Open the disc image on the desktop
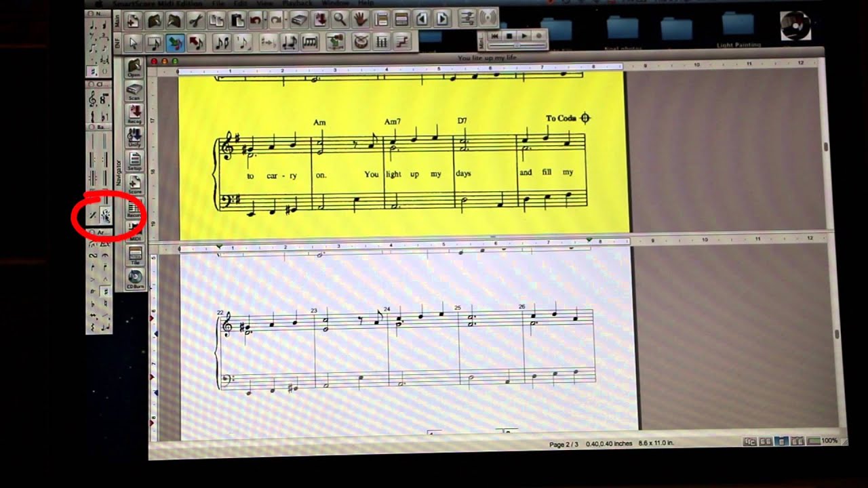Image resolution: width=868 pixels, height=488 pixels. 795,26
